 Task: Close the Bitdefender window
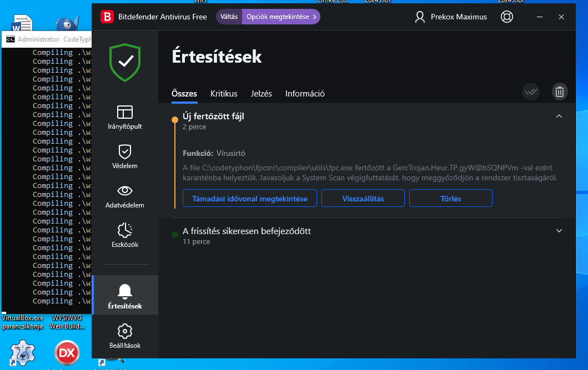(561, 17)
